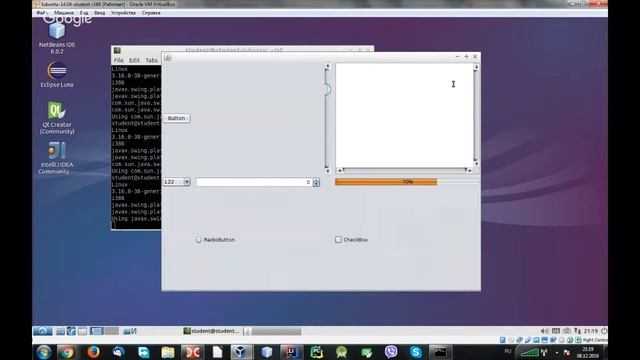Open the Windows Start button
Viewport: 640px width, 360px height.
(x=43, y=352)
